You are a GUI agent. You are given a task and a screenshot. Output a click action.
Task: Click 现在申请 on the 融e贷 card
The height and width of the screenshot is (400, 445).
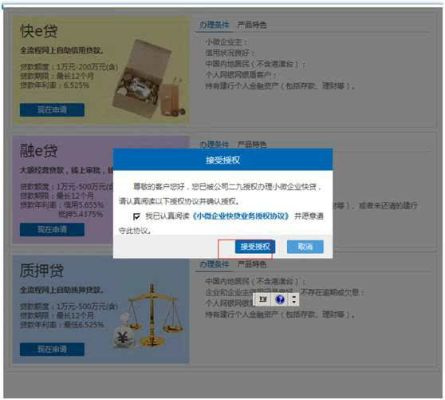[52, 230]
